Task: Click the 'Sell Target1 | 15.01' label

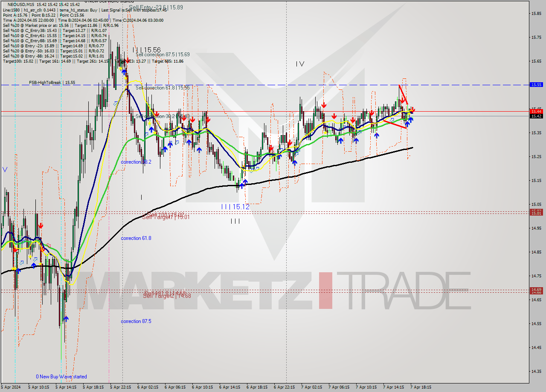Action: tap(166, 217)
